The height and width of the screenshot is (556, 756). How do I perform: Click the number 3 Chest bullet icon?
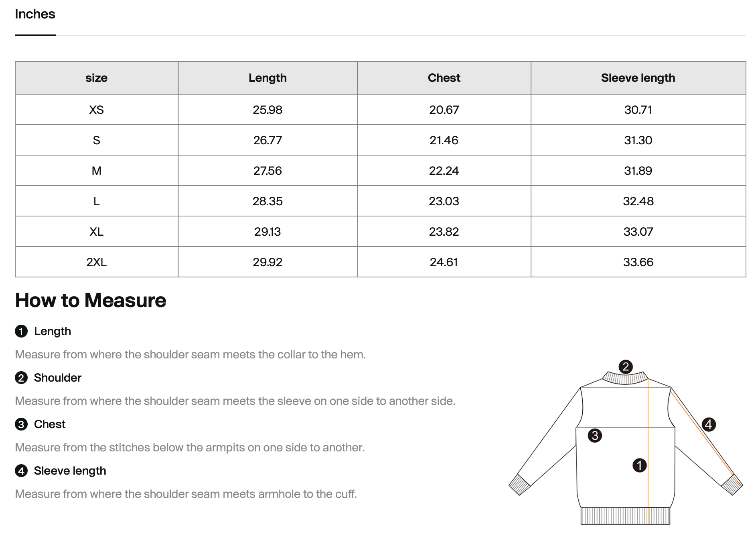21,425
